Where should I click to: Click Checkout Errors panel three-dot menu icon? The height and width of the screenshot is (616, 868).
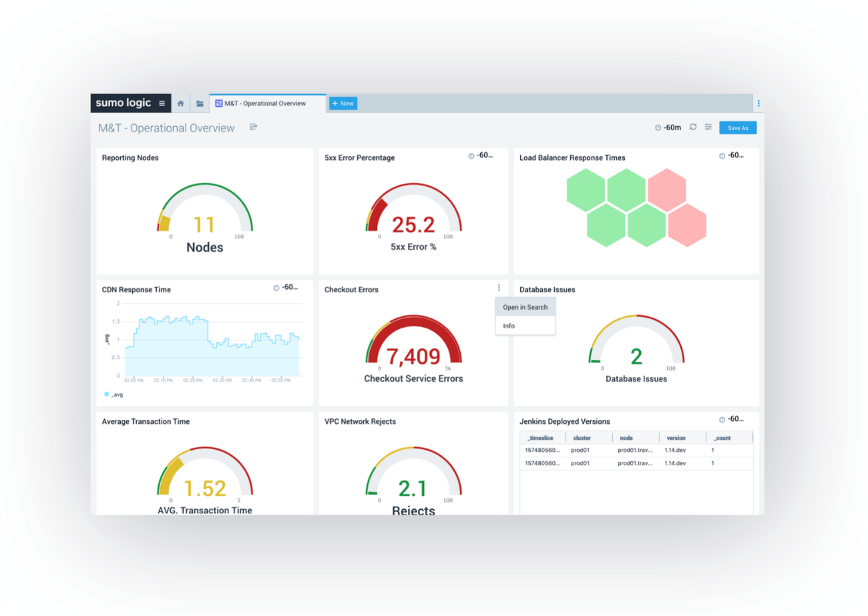[498, 288]
